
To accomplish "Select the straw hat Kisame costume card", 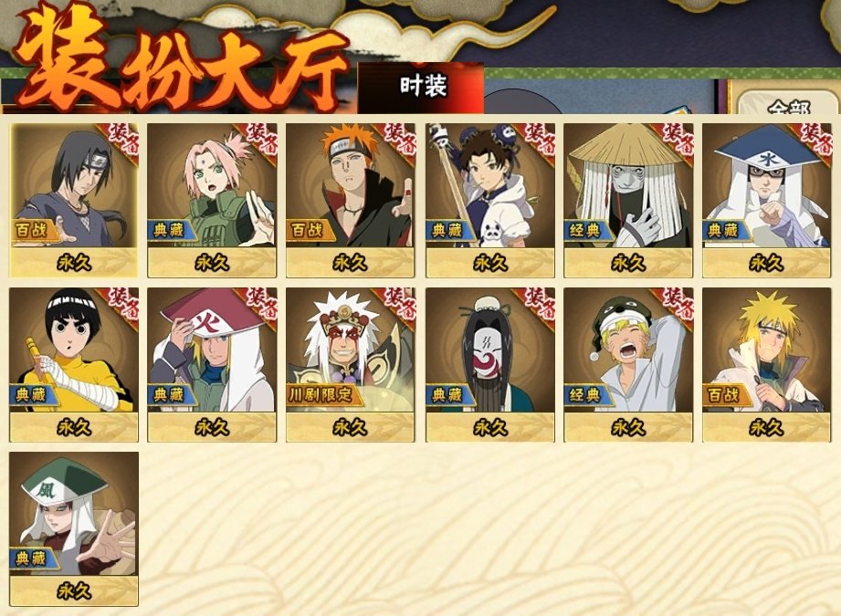I will click(x=628, y=200).
